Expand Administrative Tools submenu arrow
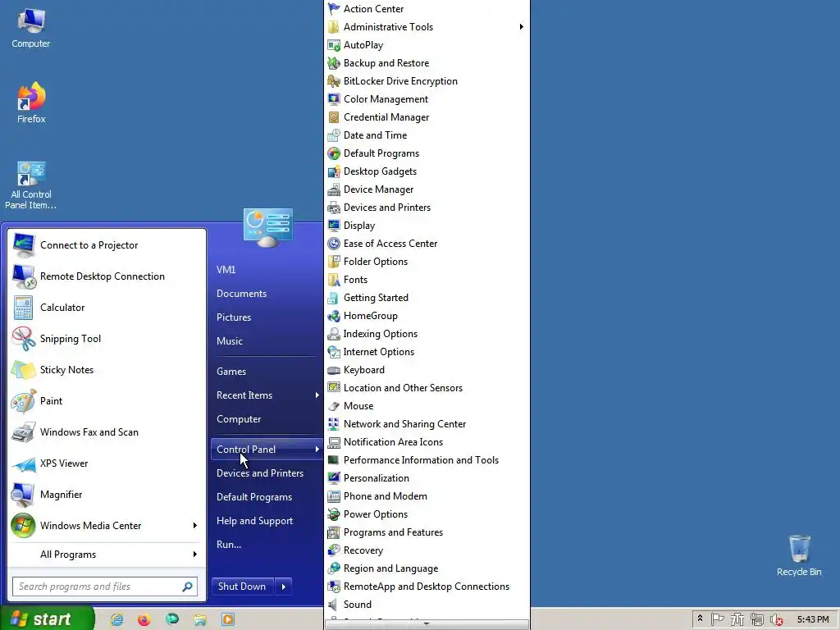 tap(521, 27)
